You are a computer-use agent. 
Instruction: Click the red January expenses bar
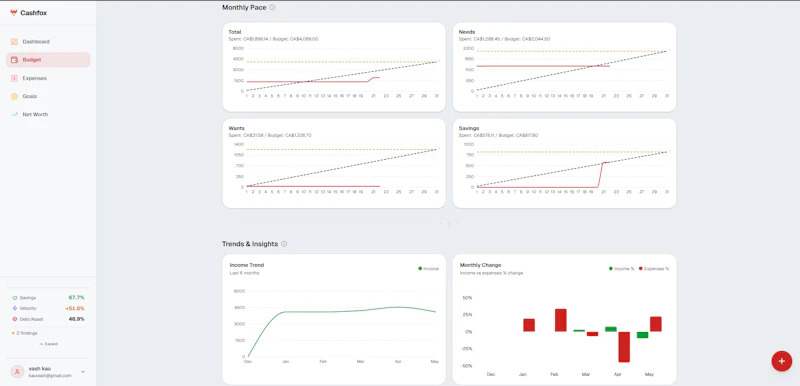click(x=529, y=325)
